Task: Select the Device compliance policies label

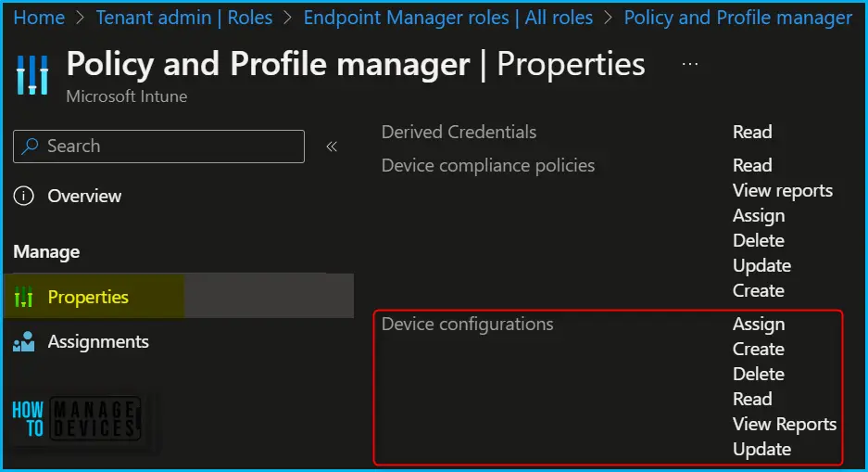Action: [x=487, y=165]
